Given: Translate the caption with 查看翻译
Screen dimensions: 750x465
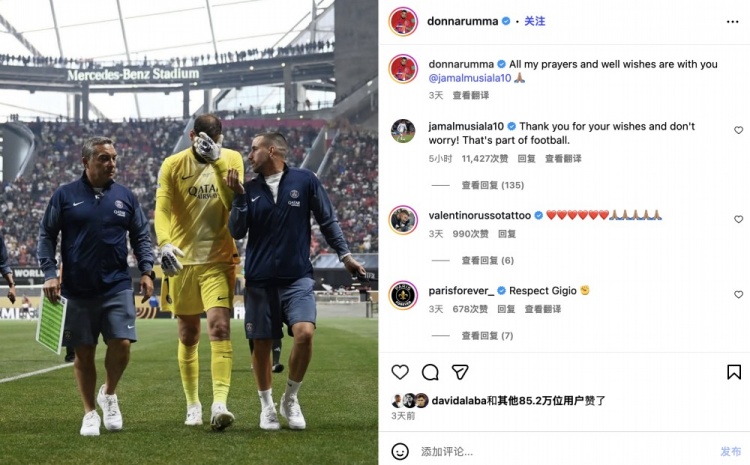Looking at the screenshot, I should (471, 95).
